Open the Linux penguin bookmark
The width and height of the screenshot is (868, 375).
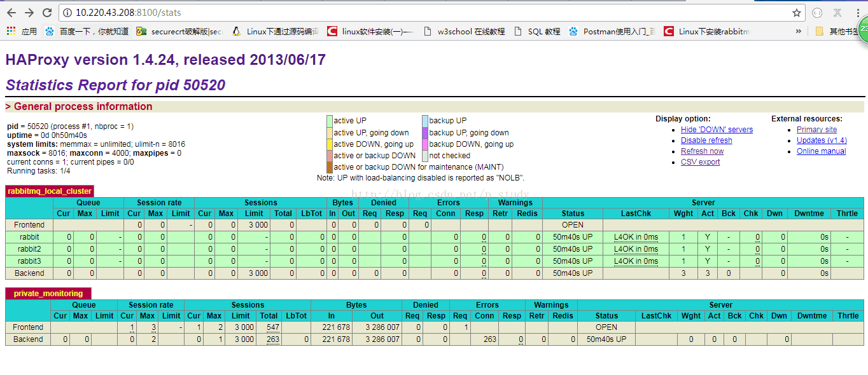click(x=276, y=31)
